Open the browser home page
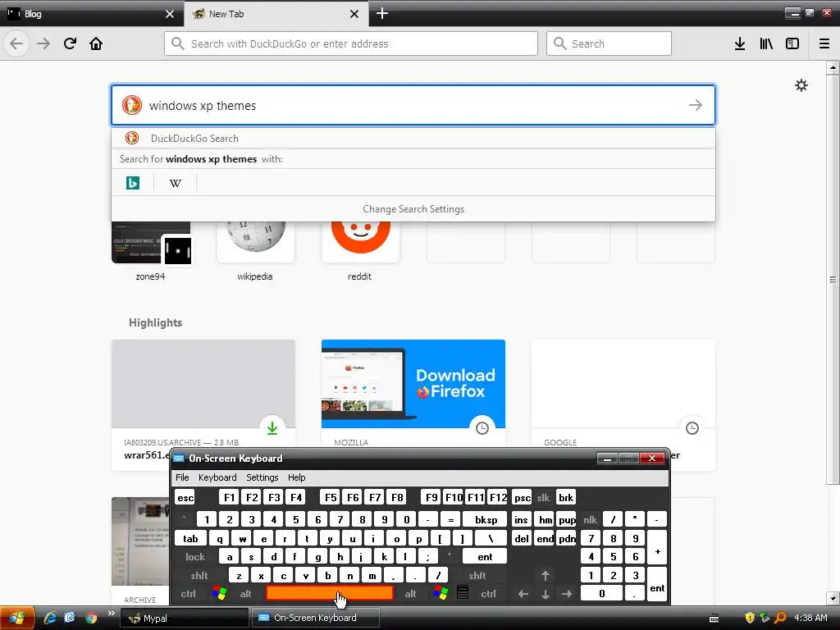Viewport: 840px width, 630px height. coord(96,43)
